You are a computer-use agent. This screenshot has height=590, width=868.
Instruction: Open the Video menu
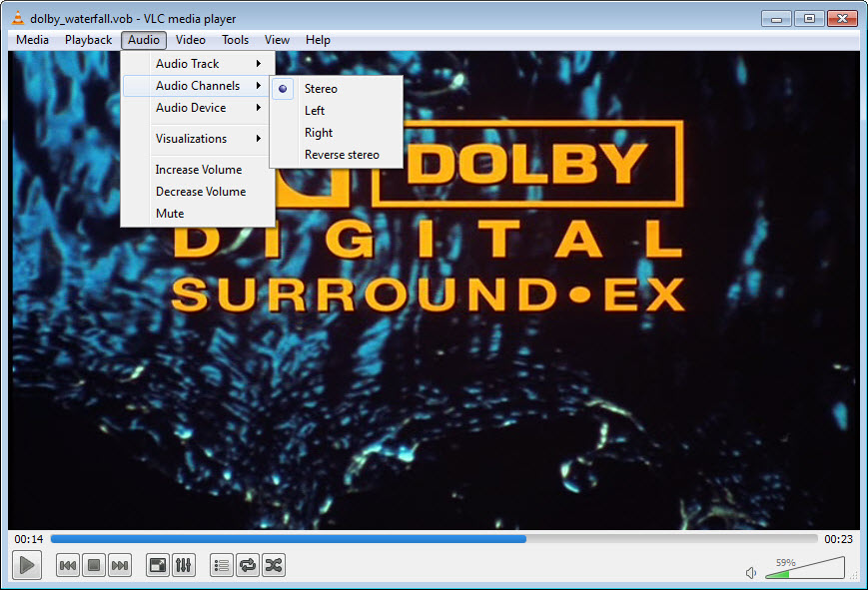[x=191, y=40]
